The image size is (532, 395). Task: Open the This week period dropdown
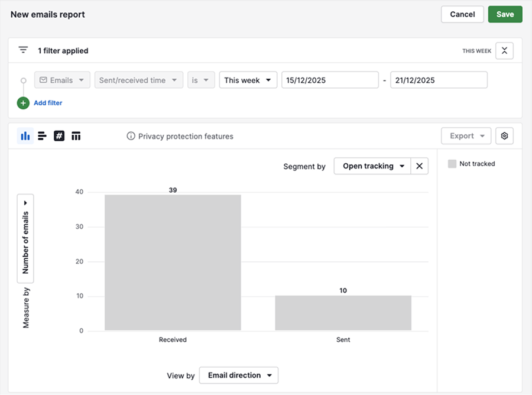point(248,80)
